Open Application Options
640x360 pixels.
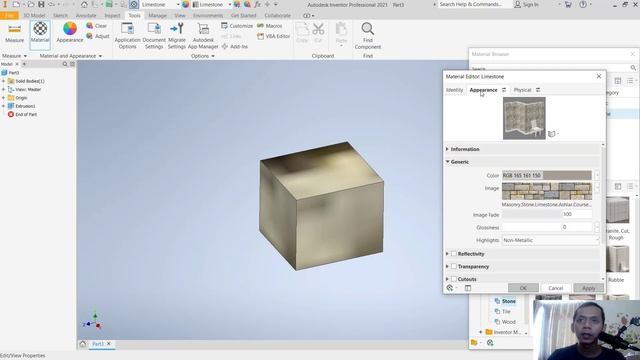pyautogui.click(x=127, y=36)
